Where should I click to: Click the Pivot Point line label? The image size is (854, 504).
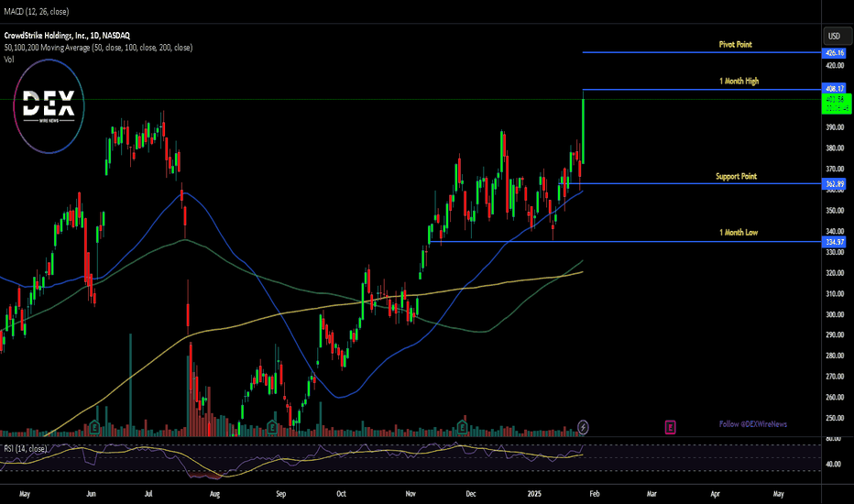tap(735, 44)
